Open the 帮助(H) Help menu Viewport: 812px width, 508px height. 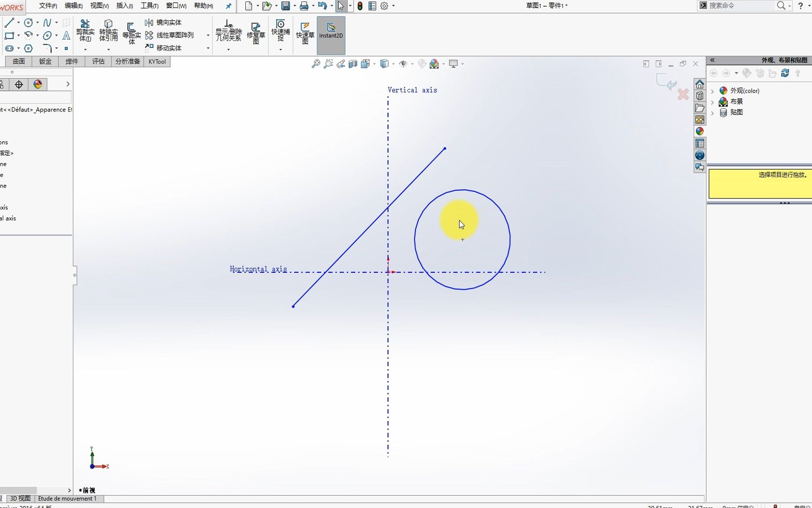coord(203,6)
